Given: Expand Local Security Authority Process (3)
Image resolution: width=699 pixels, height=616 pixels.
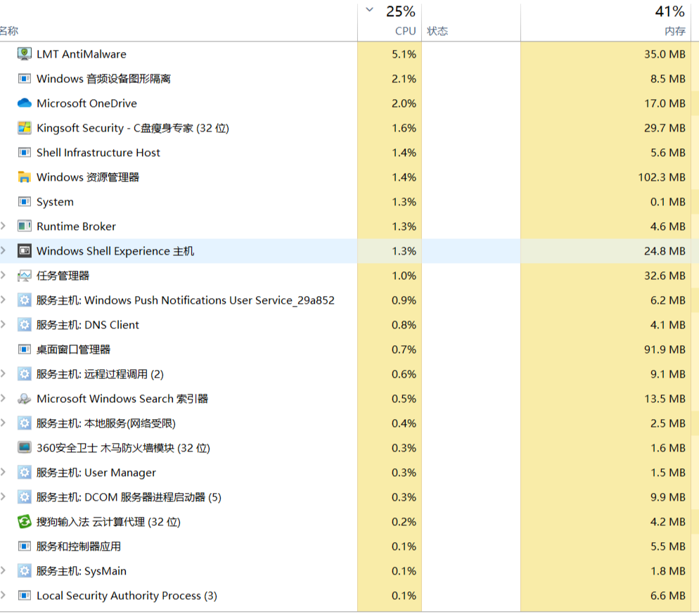Looking at the screenshot, I should pyautogui.click(x=3, y=595).
